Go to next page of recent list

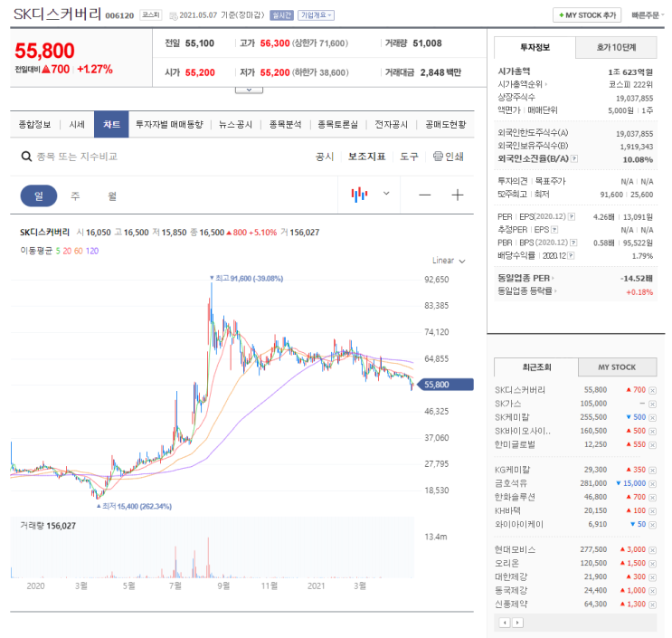pos(517,623)
